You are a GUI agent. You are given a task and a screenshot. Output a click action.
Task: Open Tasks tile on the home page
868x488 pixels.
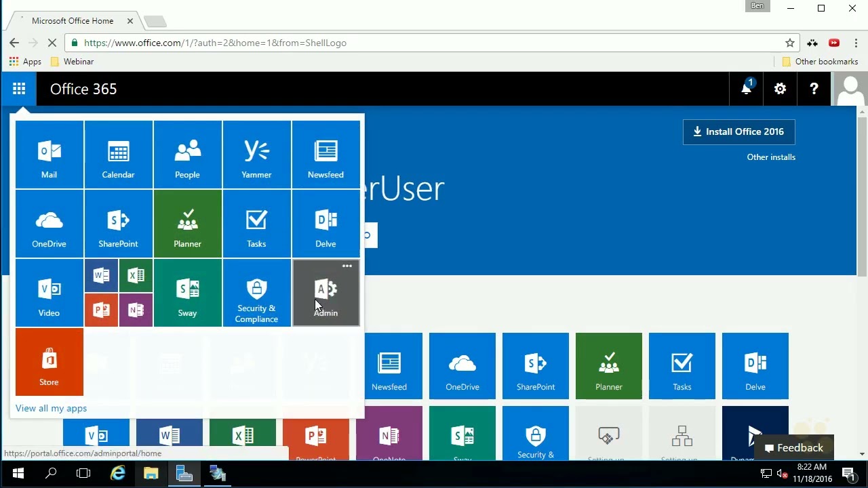coord(682,366)
